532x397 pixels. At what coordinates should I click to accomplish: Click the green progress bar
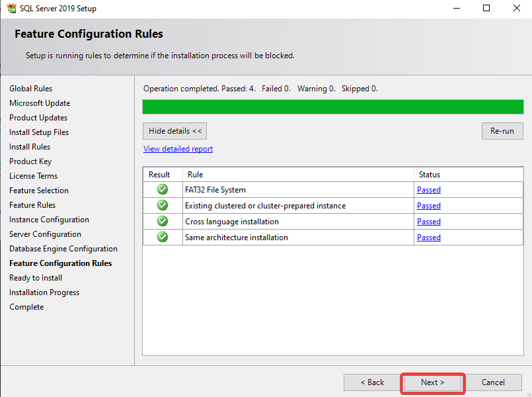point(333,107)
